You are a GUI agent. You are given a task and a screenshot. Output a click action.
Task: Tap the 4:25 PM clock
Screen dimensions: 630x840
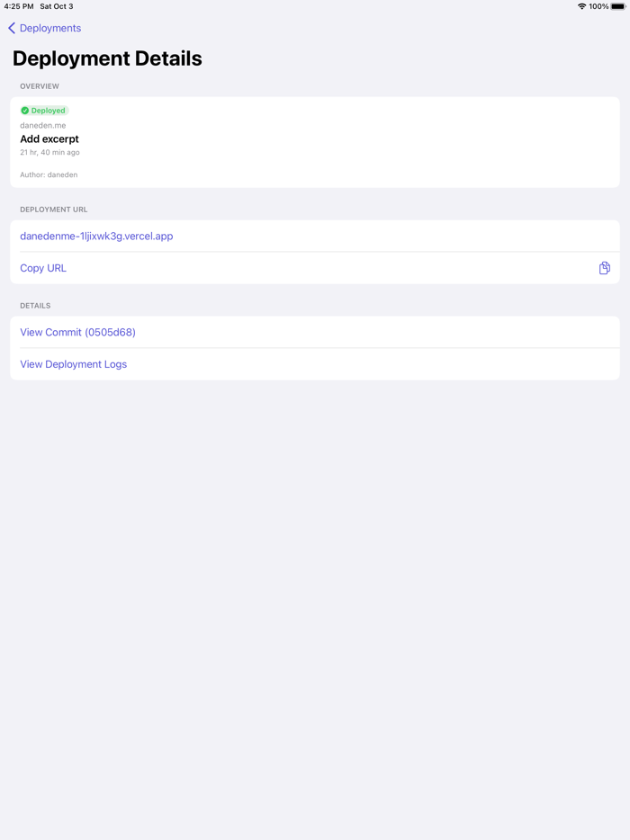click(19, 6)
